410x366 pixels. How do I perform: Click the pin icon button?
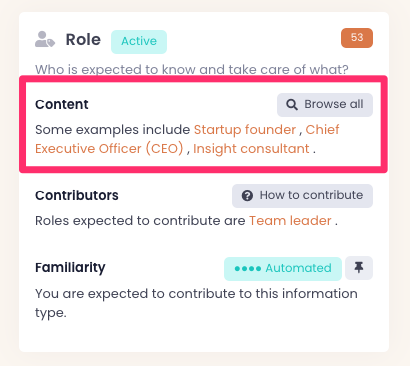click(359, 268)
